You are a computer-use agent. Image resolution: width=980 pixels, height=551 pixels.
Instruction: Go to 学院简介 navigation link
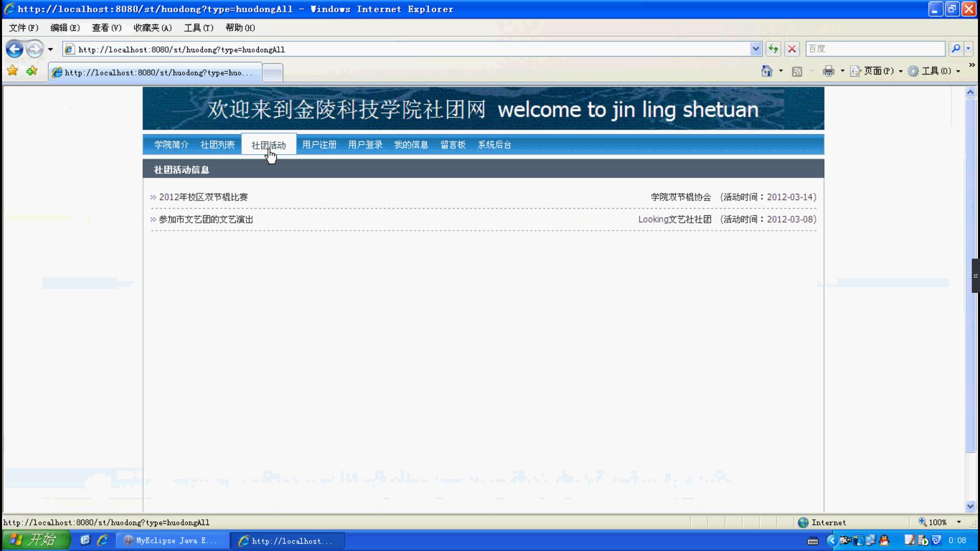tap(171, 145)
